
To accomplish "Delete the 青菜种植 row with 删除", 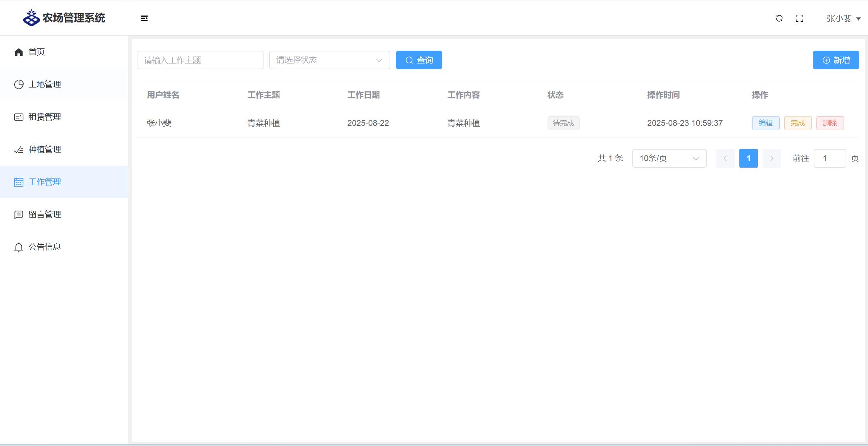I will tap(830, 123).
